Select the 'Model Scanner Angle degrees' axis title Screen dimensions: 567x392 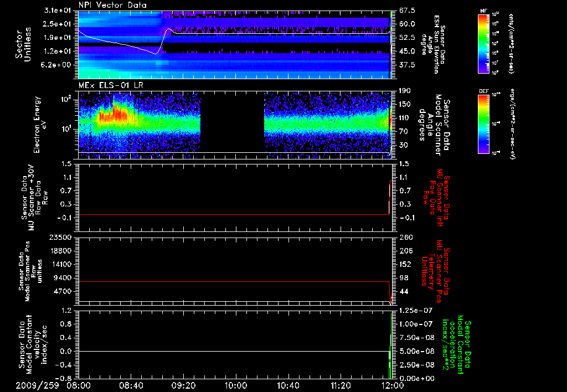(x=435, y=125)
